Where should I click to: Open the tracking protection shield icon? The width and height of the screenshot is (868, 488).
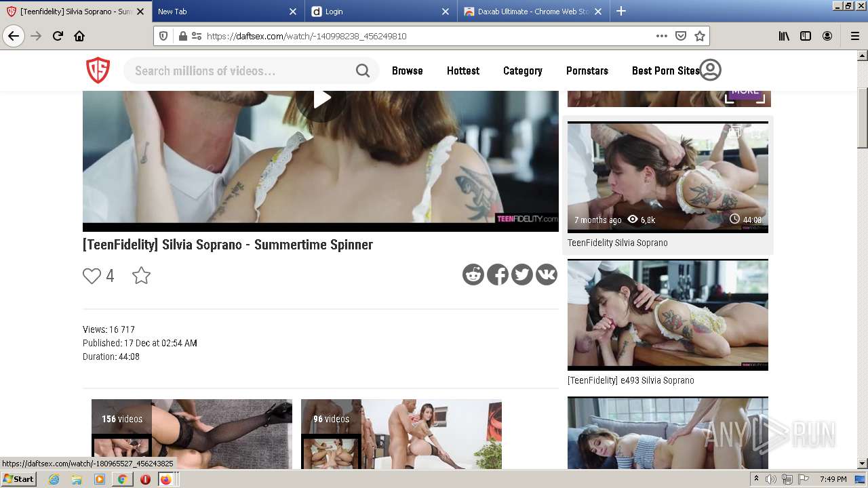(x=163, y=36)
